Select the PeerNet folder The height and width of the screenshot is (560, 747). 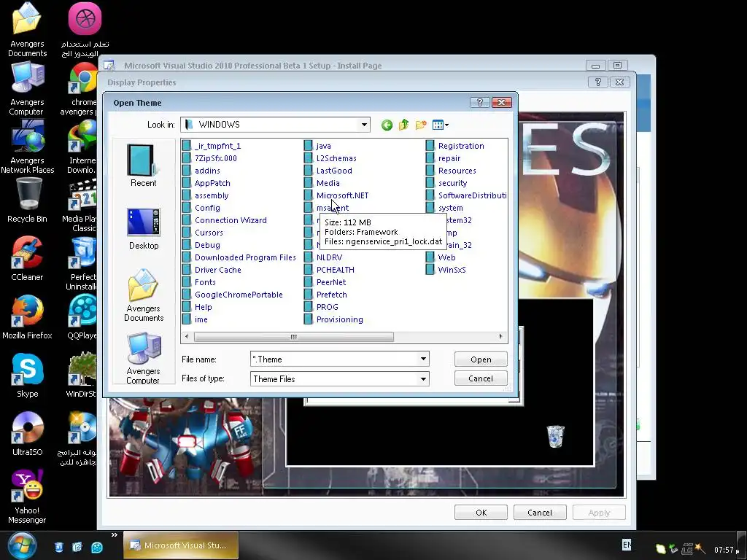tap(325, 282)
